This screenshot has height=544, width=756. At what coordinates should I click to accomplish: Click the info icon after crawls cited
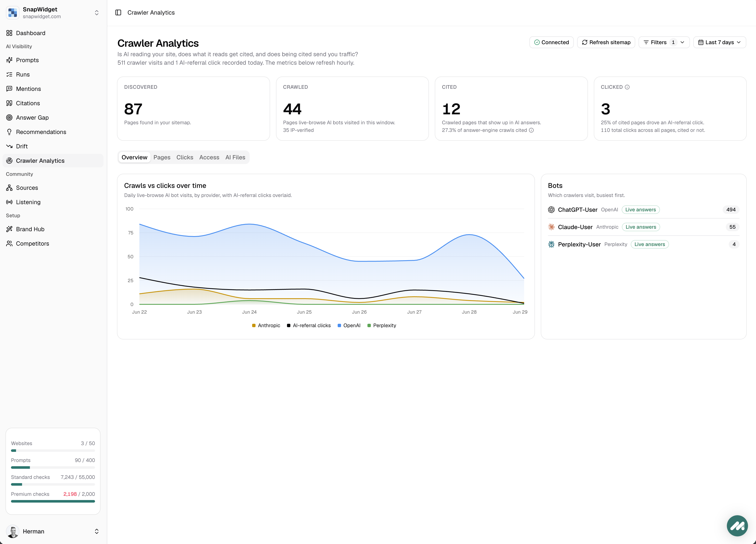pos(531,130)
